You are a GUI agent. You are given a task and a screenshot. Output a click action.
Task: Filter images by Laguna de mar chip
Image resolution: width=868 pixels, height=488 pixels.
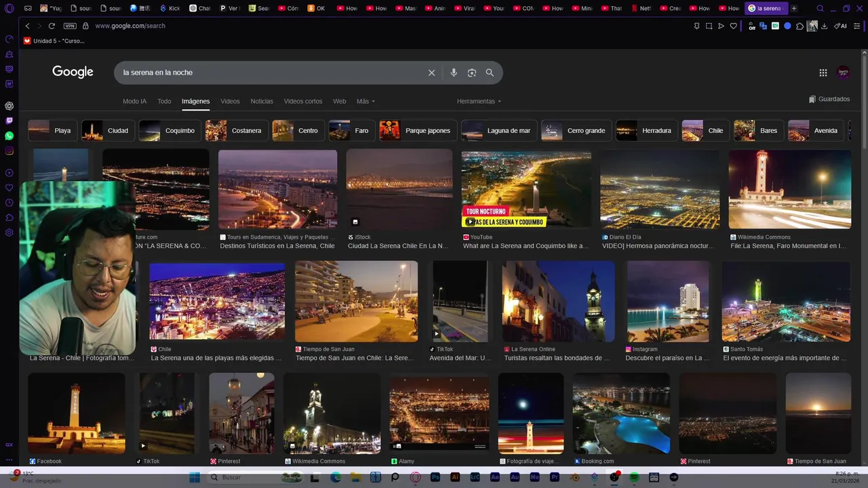499,130
